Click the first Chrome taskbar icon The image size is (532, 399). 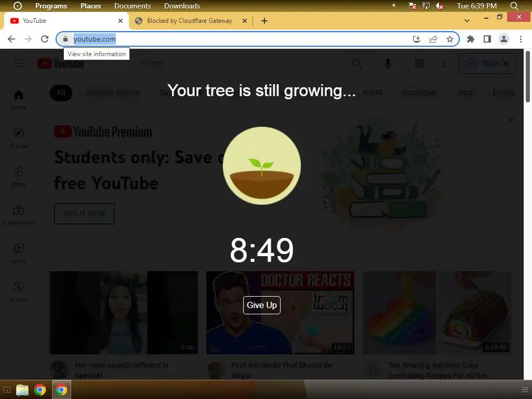coord(40,390)
